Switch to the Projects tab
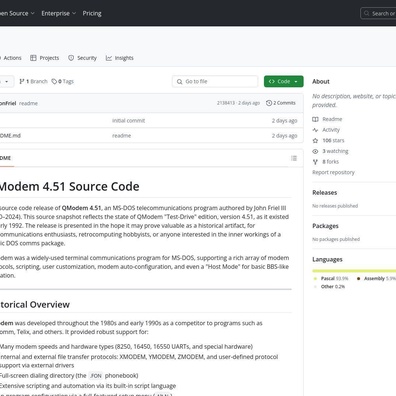This screenshot has height=396, width=396. tap(44, 58)
